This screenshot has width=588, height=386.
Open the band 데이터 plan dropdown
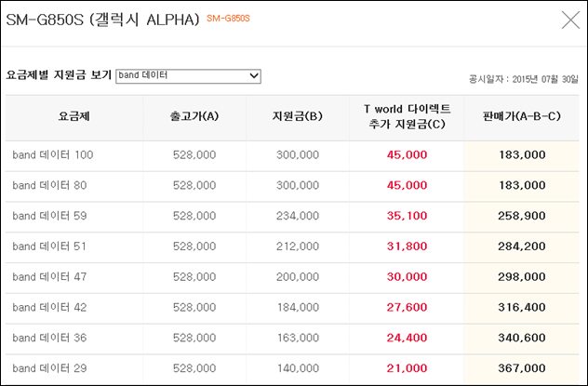pos(188,76)
